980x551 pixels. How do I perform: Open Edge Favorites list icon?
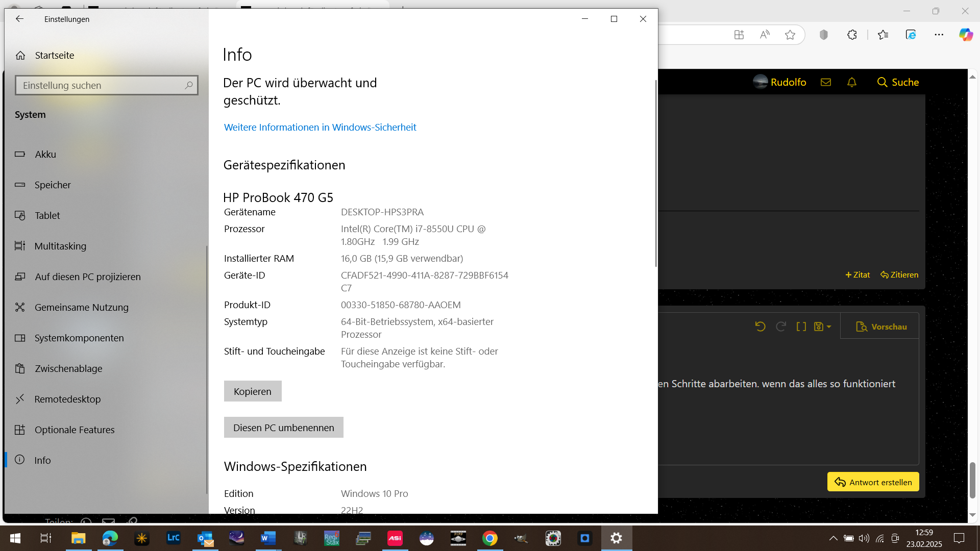coord(883,35)
